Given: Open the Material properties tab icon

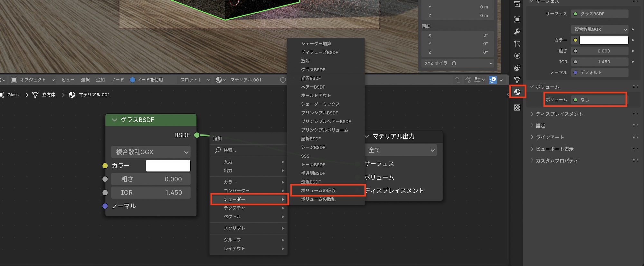Looking at the screenshot, I should [x=517, y=92].
